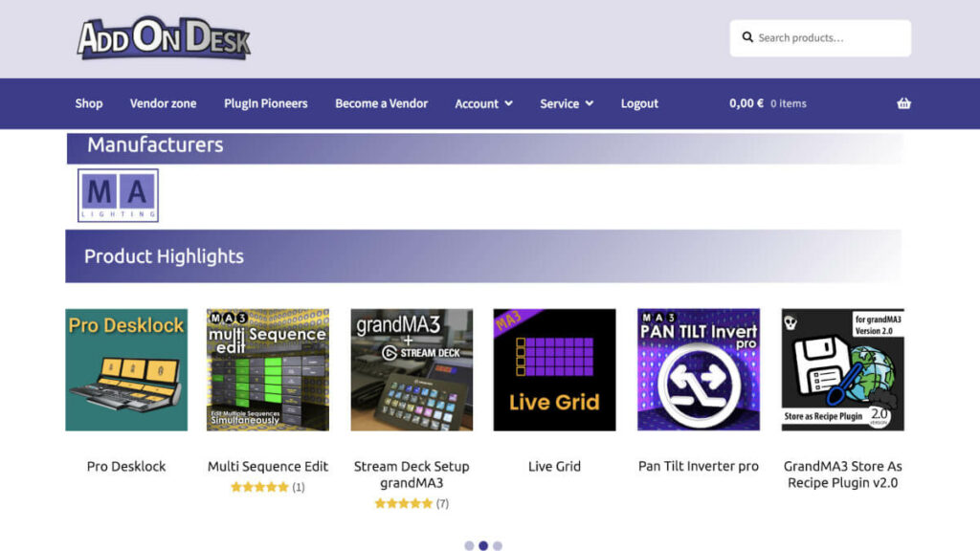This screenshot has height=551, width=980.
Task: Open the Account menu chevron arrow
Action: (x=507, y=103)
